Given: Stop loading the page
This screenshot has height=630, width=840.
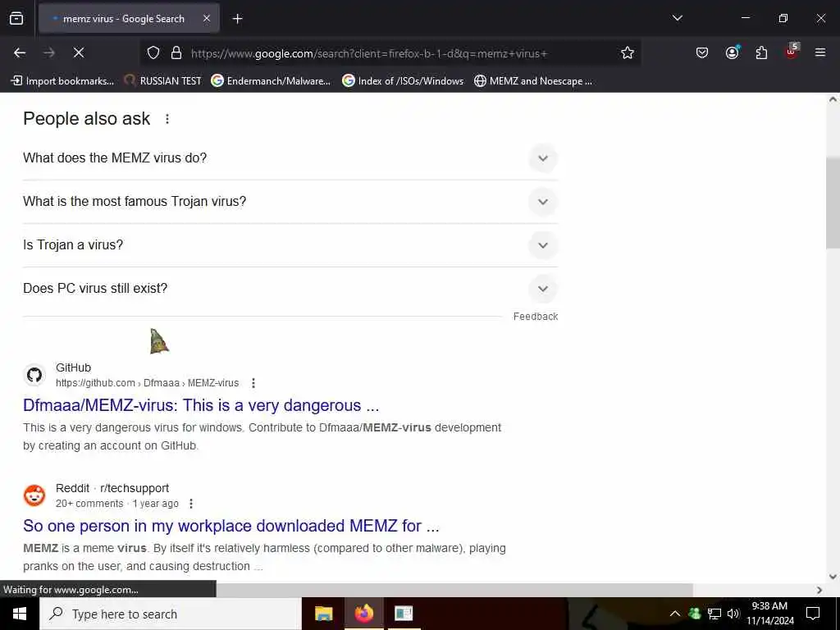Looking at the screenshot, I should point(79,52).
